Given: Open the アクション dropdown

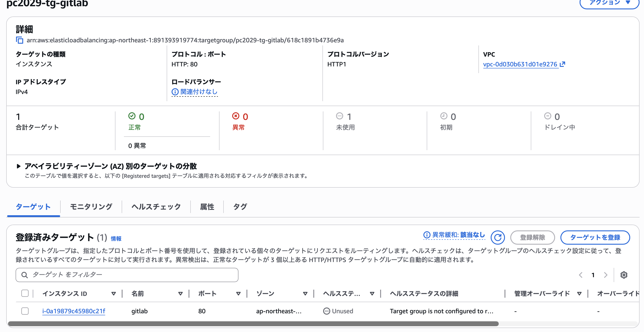Looking at the screenshot, I should coord(609,3).
